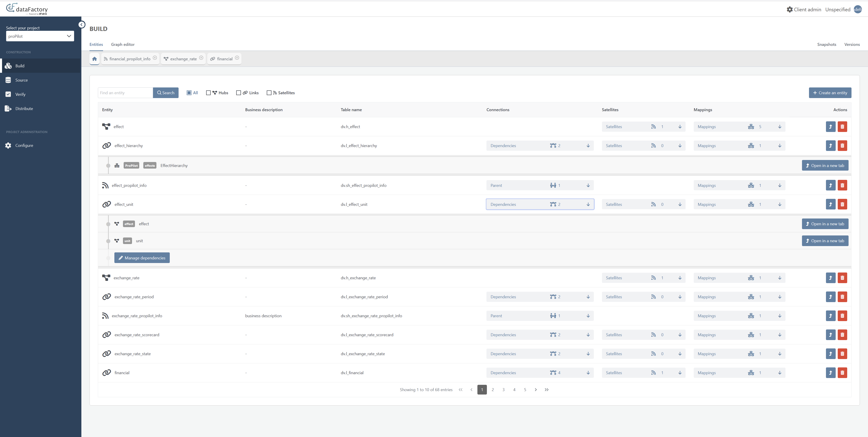Open the Client admin settings gear
Screen dimensions: 868x437
click(790, 9)
